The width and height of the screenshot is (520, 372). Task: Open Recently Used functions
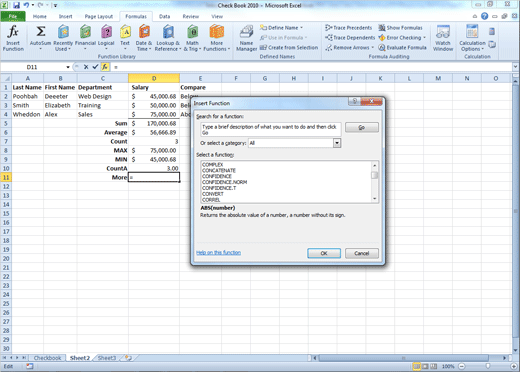pyautogui.click(x=63, y=38)
